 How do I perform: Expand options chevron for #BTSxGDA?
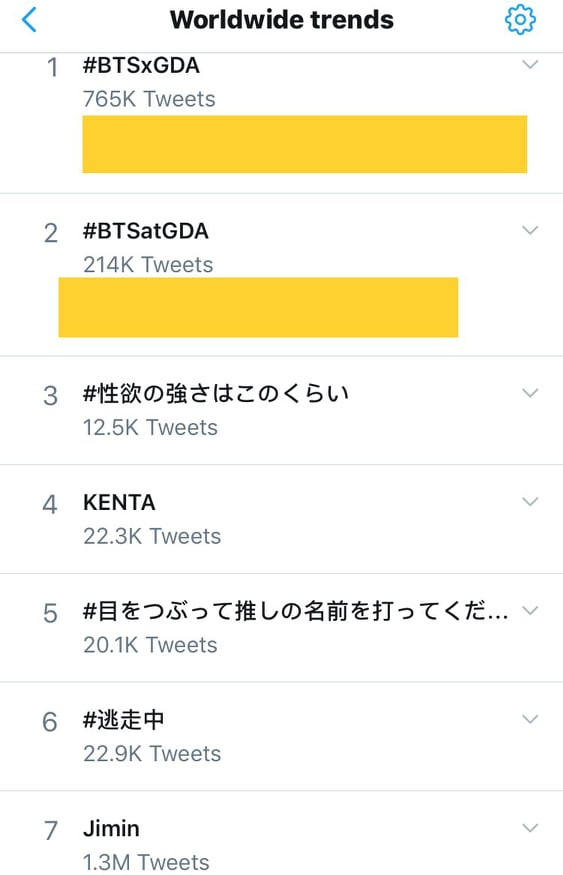pos(530,65)
